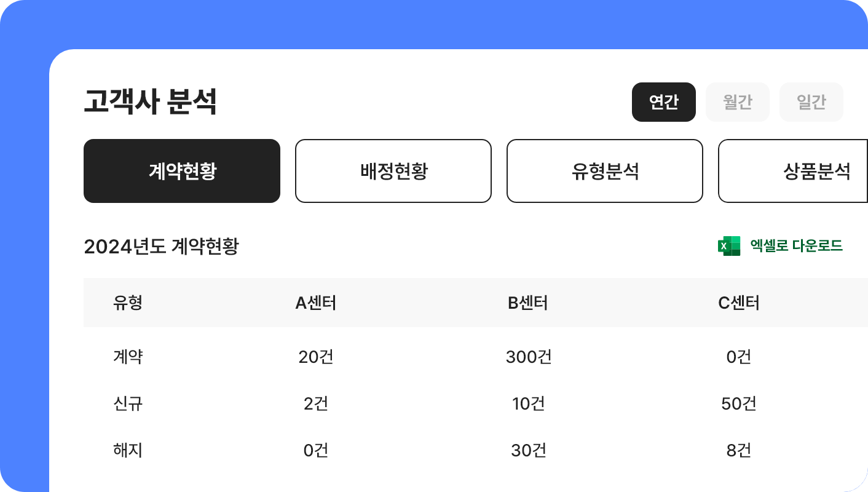This screenshot has width=868, height=492.
Task: Select the 연간 period toggle
Action: coord(664,102)
